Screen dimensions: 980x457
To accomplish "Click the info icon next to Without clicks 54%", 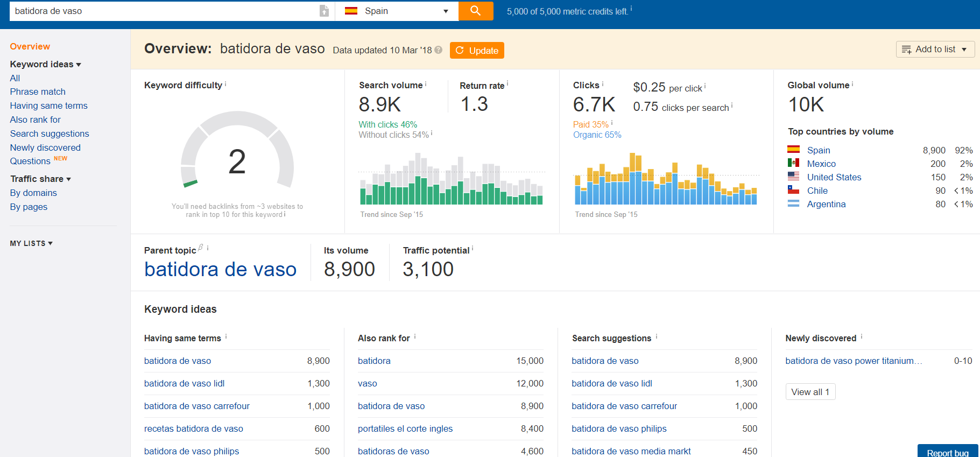I will coord(432,133).
